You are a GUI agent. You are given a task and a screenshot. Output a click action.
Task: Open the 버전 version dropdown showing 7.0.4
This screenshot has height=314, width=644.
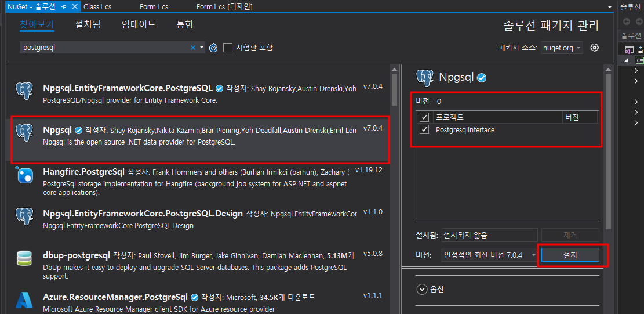(490, 255)
